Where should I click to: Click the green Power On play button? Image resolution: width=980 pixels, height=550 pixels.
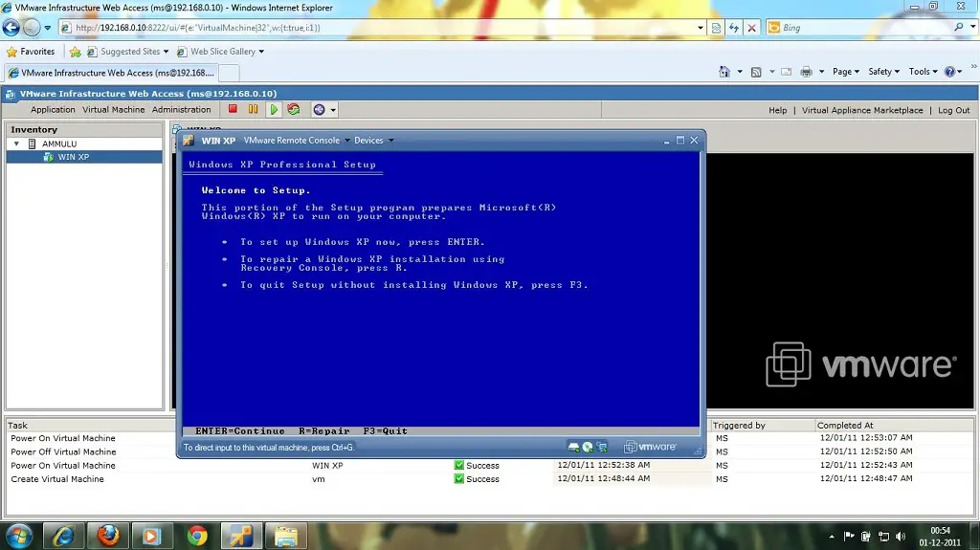[274, 109]
